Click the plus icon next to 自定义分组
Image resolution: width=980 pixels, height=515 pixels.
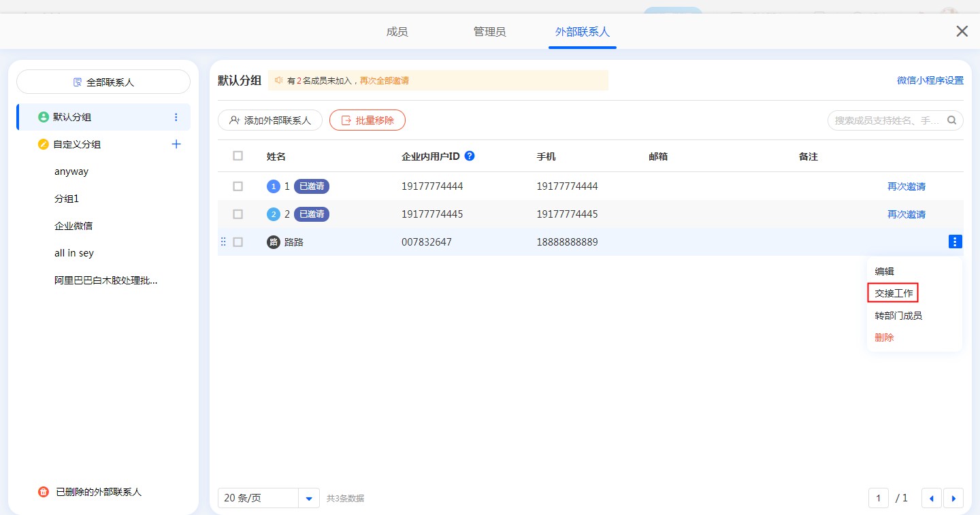(176, 144)
